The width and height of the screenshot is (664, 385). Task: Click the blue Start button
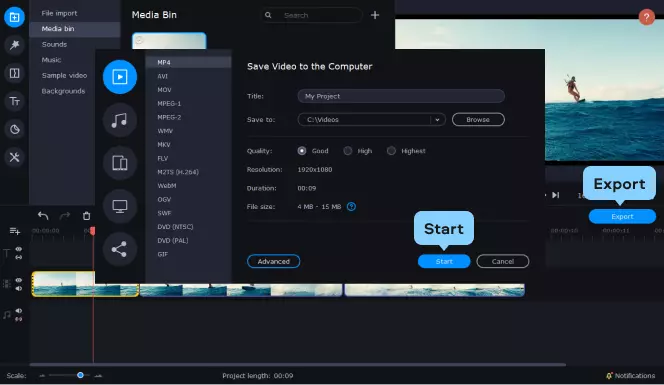(444, 261)
